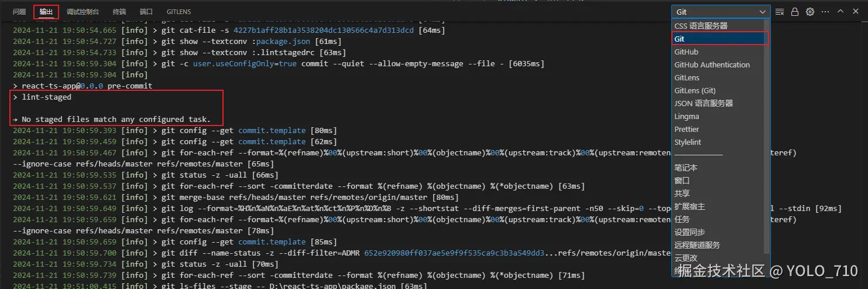Click the 'git status -z -uall [70ms]' line
868x289 pixels.
[145, 264]
